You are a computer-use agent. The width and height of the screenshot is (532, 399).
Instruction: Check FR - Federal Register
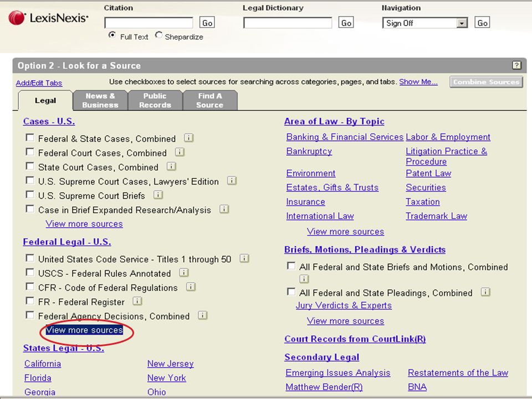point(30,301)
